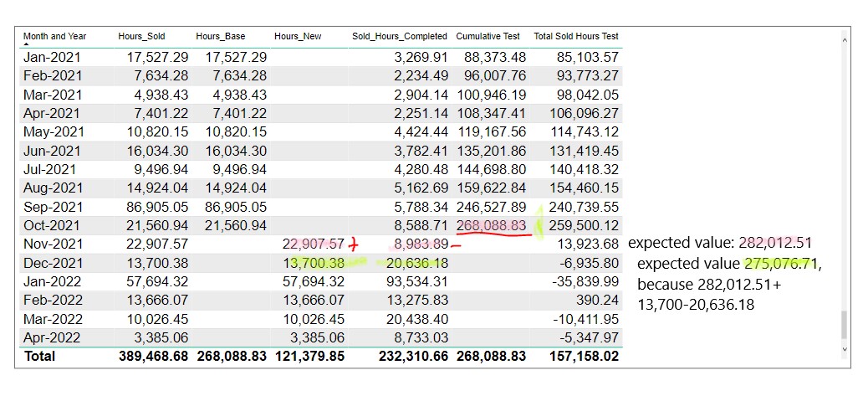Select the Feb-2022 row label
The width and height of the screenshot is (868, 396).
tap(53, 301)
